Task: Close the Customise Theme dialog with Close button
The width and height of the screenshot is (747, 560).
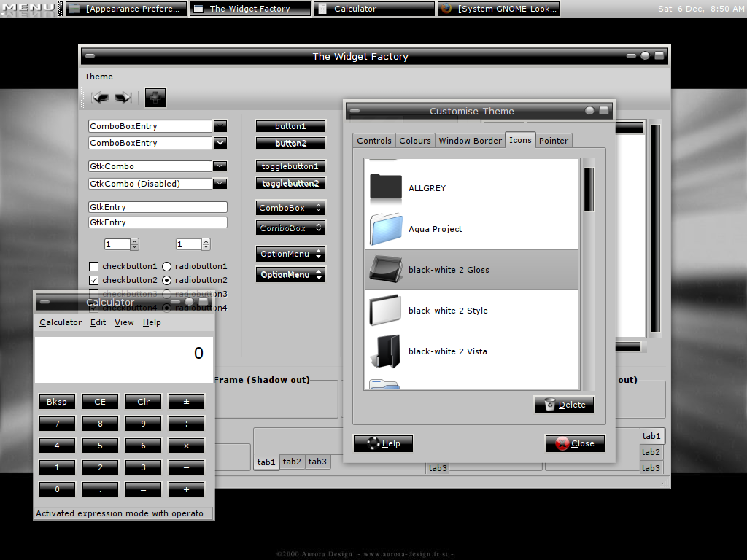Action: 575,443
